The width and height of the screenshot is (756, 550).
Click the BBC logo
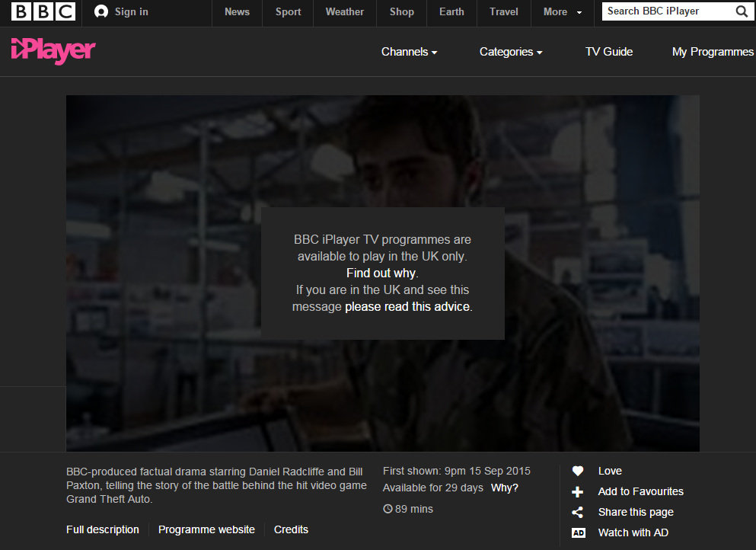click(x=43, y=11)
